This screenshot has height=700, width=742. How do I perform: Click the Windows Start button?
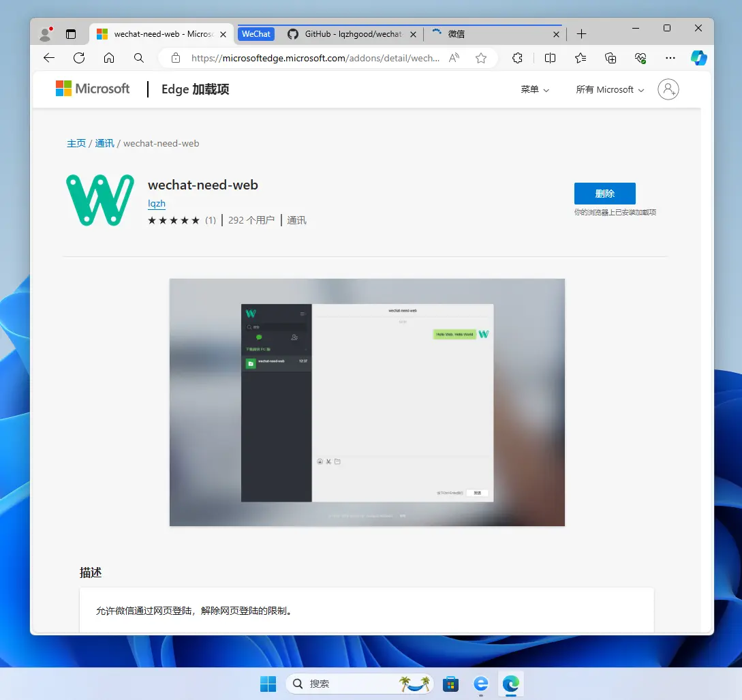(x=268, y=684)
